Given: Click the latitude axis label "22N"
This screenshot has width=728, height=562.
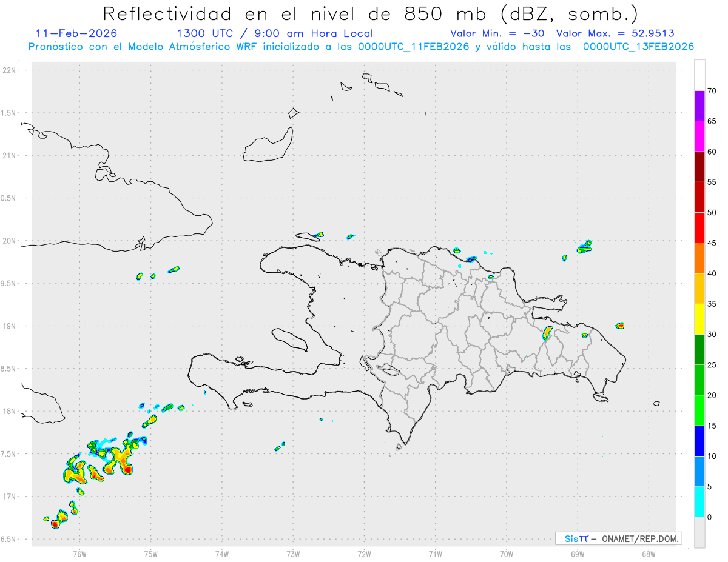Looking at the screenshot, I should coord(10,70).
